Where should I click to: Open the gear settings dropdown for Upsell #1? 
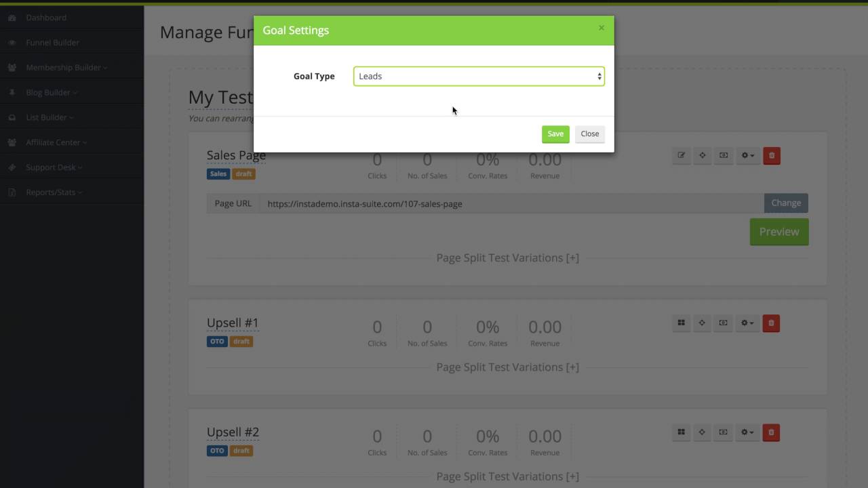pos(748,323)
